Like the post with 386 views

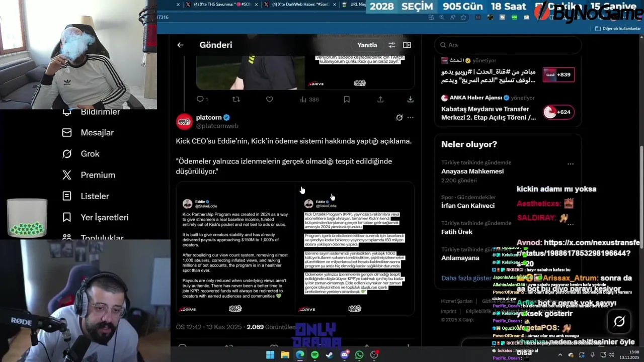(x=270, y=100)
